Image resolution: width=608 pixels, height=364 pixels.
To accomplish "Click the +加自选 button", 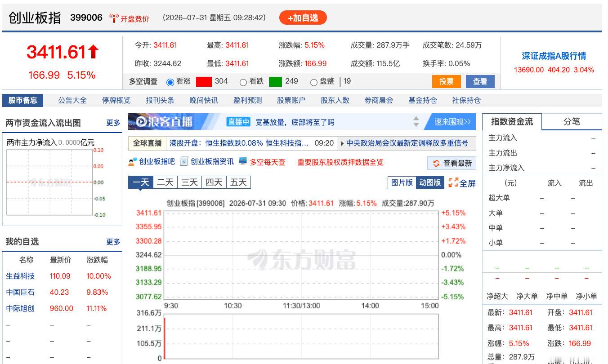I will pyautogui.click(x=303, y=18).
